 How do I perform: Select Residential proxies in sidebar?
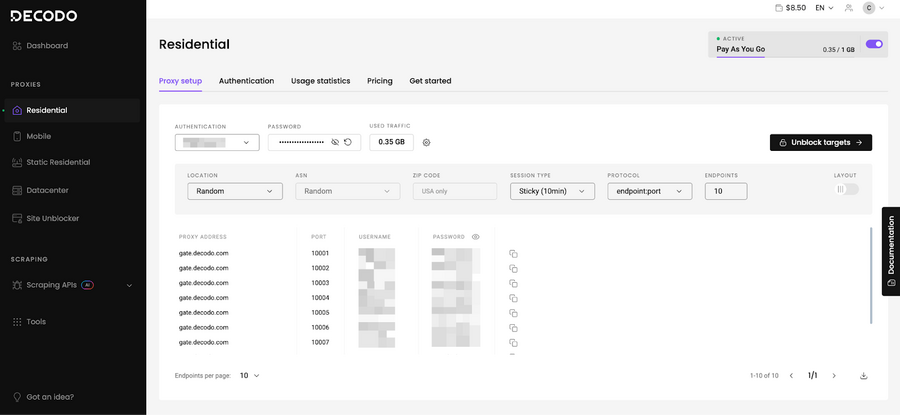click(x=72, y=110)
